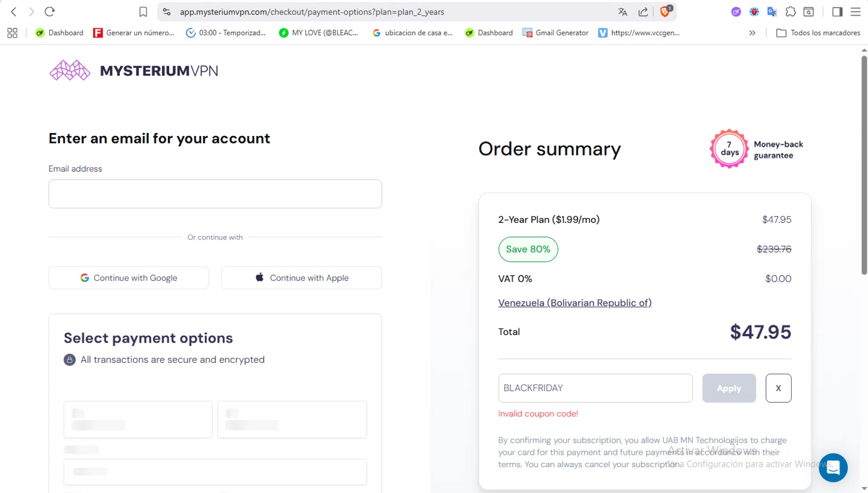Click the tab search window icon
This screenshot has width=868, height=493.
tap(809, 12)
